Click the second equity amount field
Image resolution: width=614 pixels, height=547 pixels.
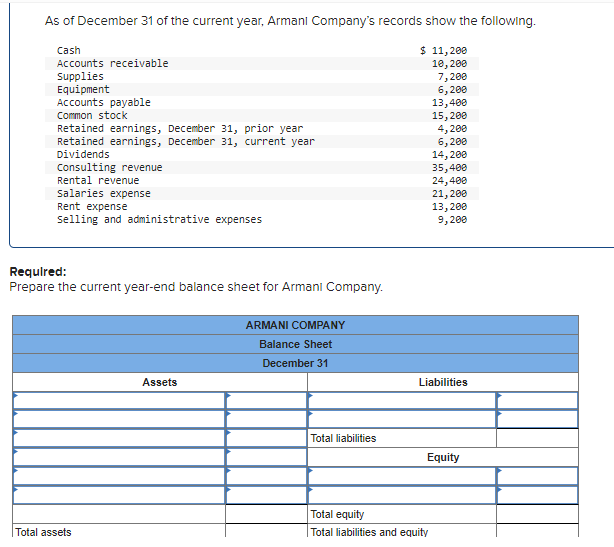tap(537, 495)
